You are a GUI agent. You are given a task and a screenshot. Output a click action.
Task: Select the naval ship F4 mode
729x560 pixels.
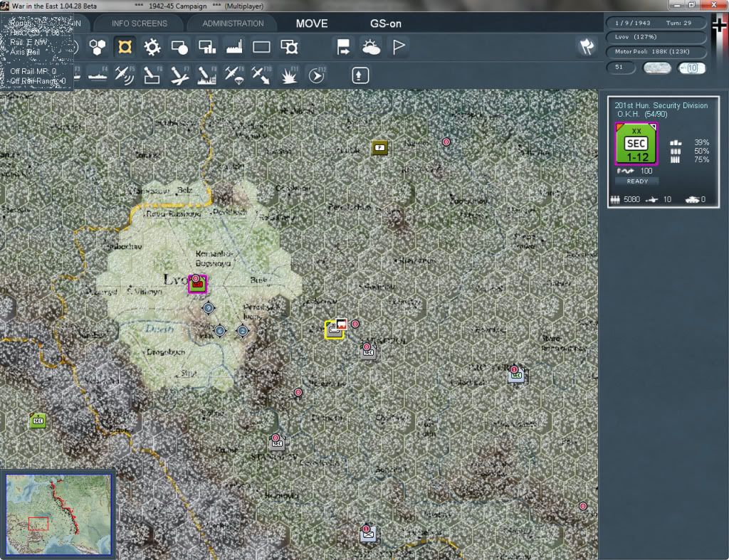point(98,75)
